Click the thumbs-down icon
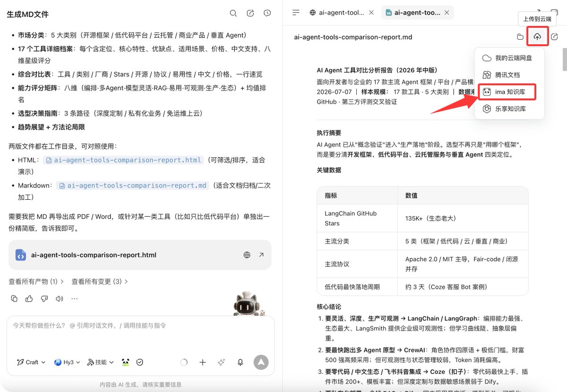Screen dimensions: 567x392 [44, 298]
